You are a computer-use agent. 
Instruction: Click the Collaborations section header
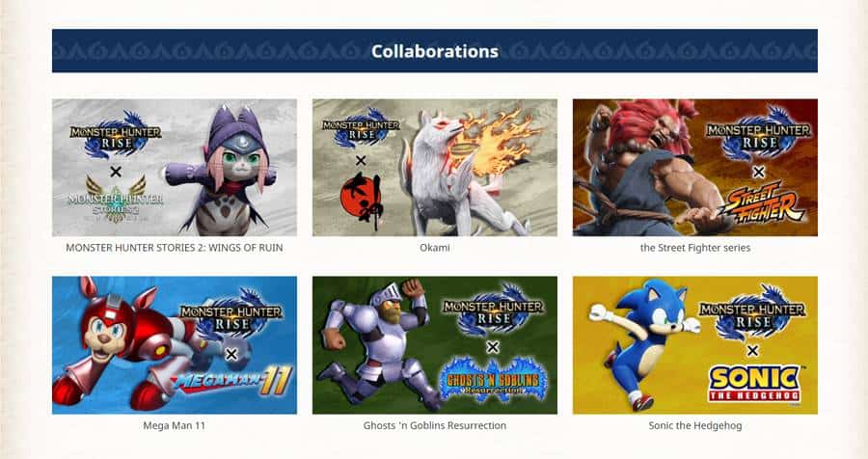tap(435, 51)
